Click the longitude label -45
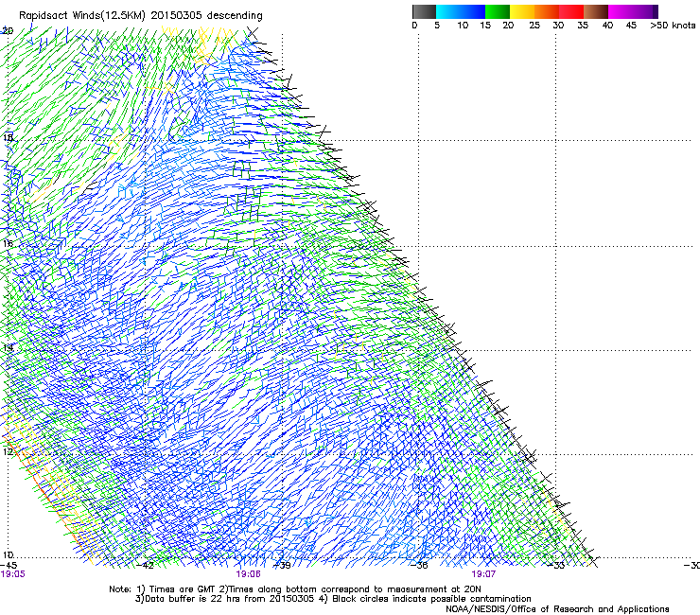 click(x=9, y=565)
